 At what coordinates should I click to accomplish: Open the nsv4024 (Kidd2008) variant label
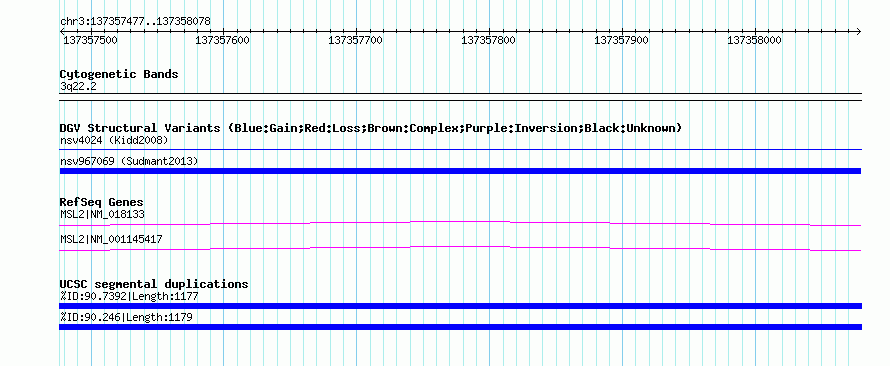[114, 140]
